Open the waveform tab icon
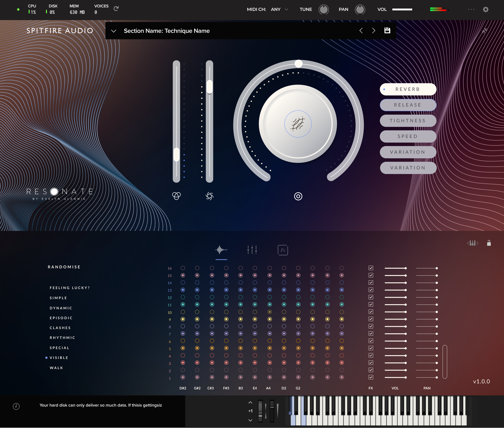Viewport: 504px width, 428px height. click(221, 250)
